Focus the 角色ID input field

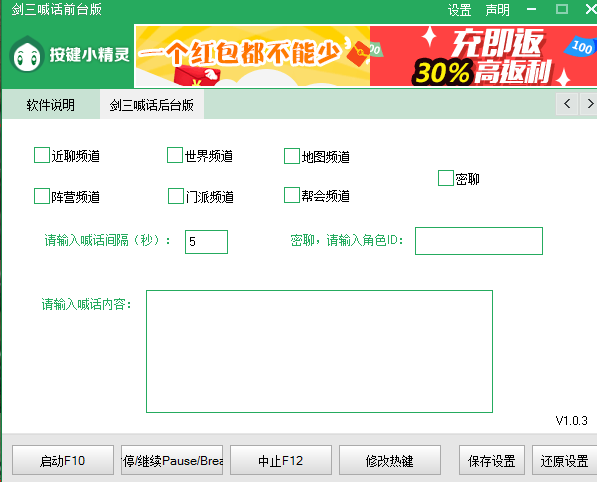[479, 241]
